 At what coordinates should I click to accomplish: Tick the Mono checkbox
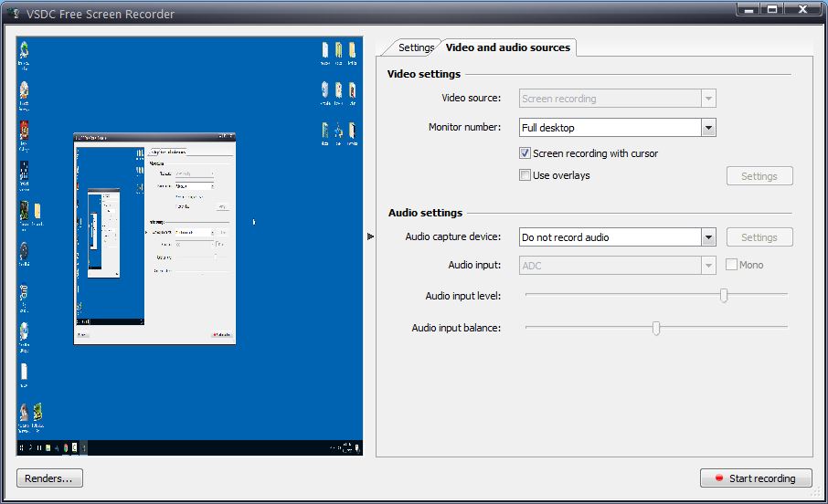(731, 265)
